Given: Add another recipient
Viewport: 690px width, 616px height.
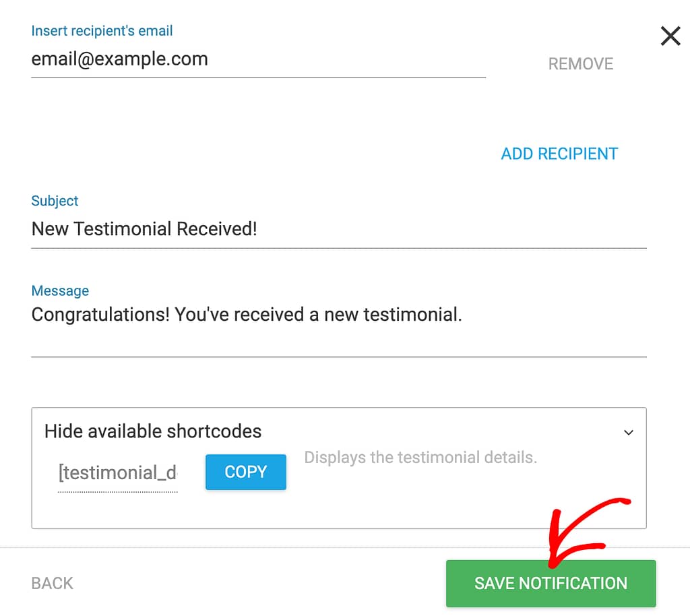Looking at the screenshot, I should click(559, 154).
